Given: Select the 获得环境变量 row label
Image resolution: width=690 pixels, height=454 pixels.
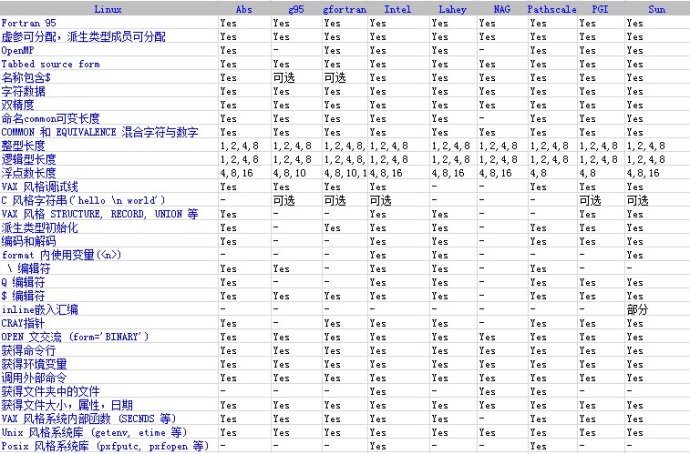Looking at the screenshot, I should point(34,364).
